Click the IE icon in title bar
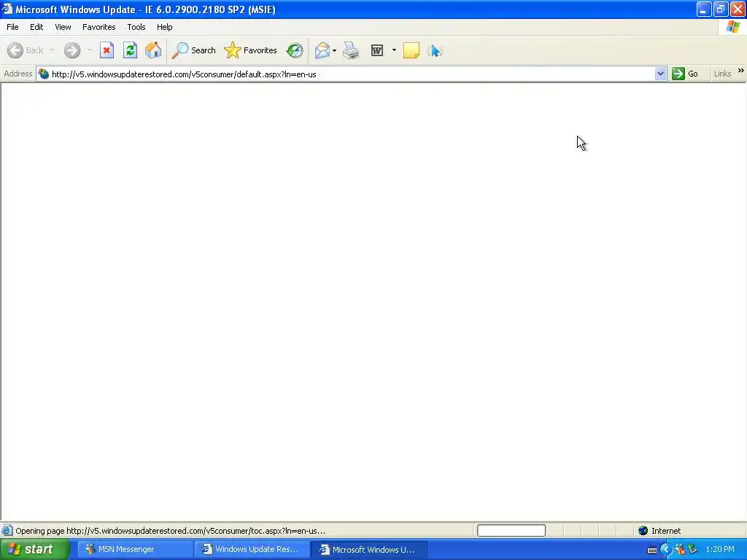Image resolution: width=747 pixels, height=560 pixels. click(x=7, y=9)
